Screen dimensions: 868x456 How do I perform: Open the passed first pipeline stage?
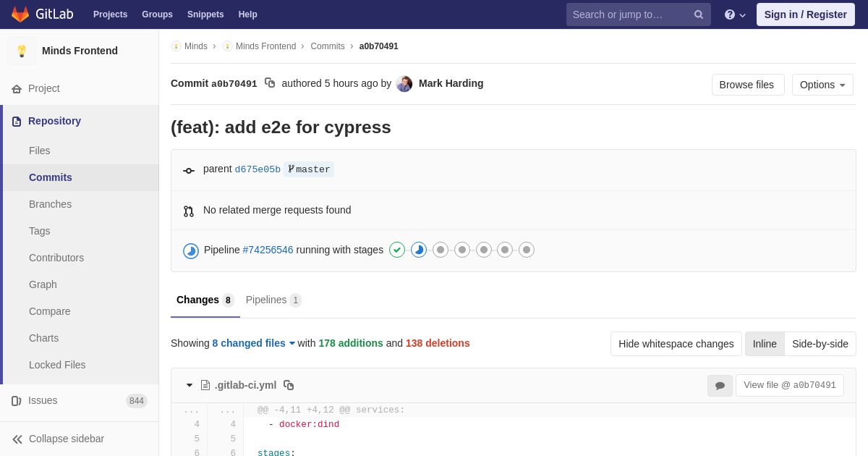coord(397,250)
